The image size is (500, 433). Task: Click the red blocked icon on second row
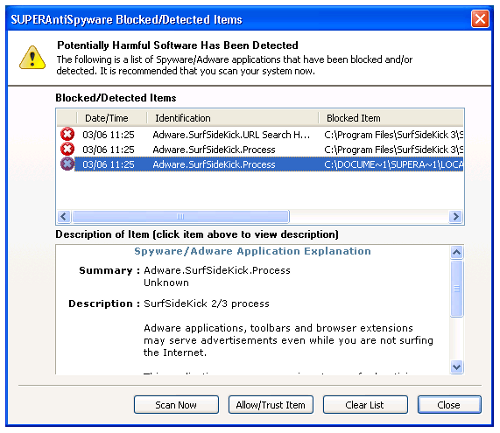pyautogui.click(x=67, y=149)
